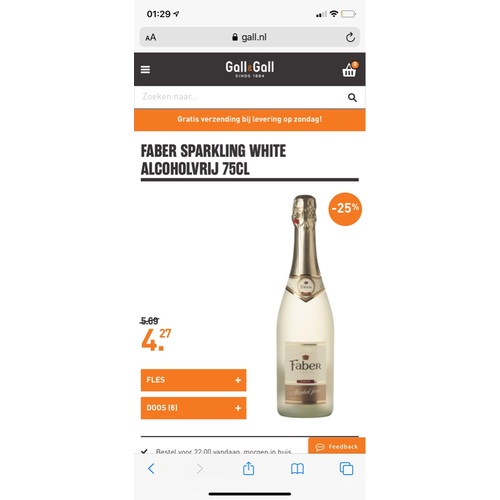Open the Faber bottle product image
The width and height of the screenshot is (500, 500).
pos(305,306)
